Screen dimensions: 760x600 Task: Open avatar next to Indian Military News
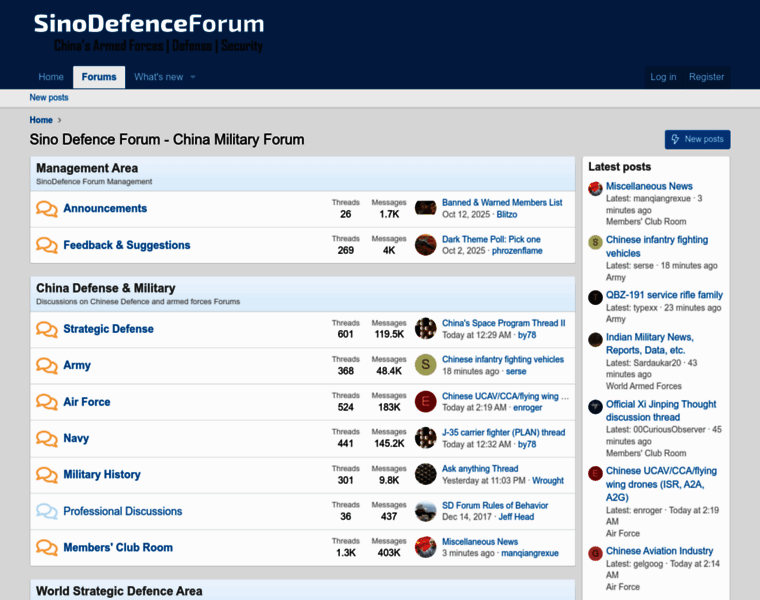tap(595, 340)
